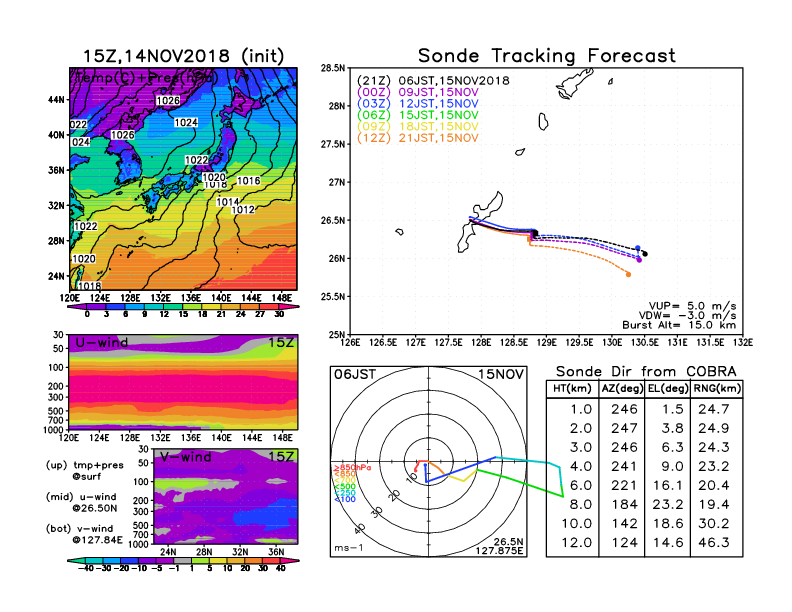Click the surface temperature and pressure map panel
792x612 pixels.
(x=183, y=179)
